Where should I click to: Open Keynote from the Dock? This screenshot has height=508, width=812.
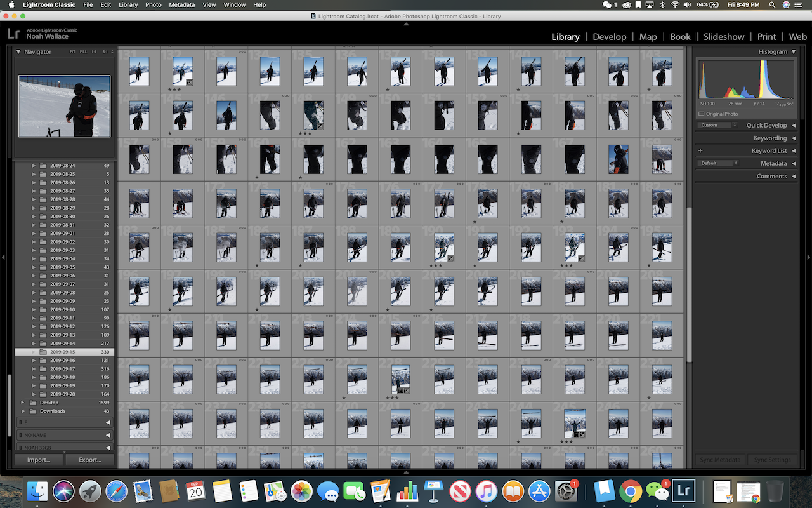(x=433, y=491)
